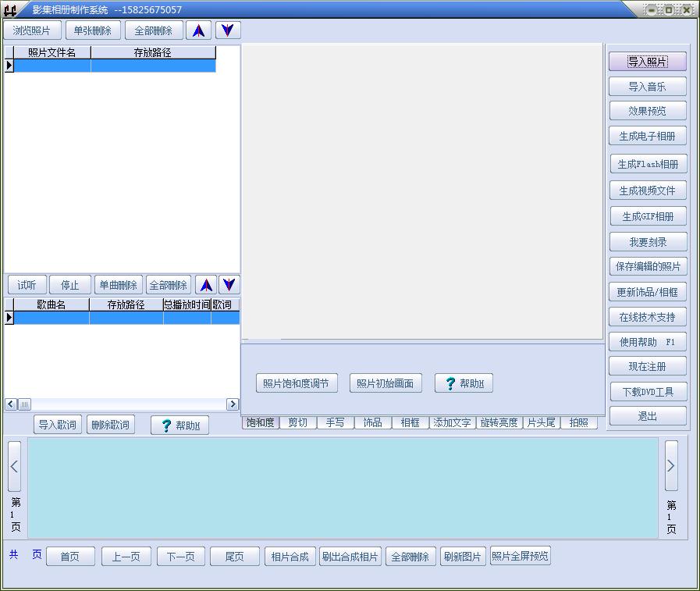The image size is (700, 591).
Task: Move song down in the music list
Action: coord(229,284)
